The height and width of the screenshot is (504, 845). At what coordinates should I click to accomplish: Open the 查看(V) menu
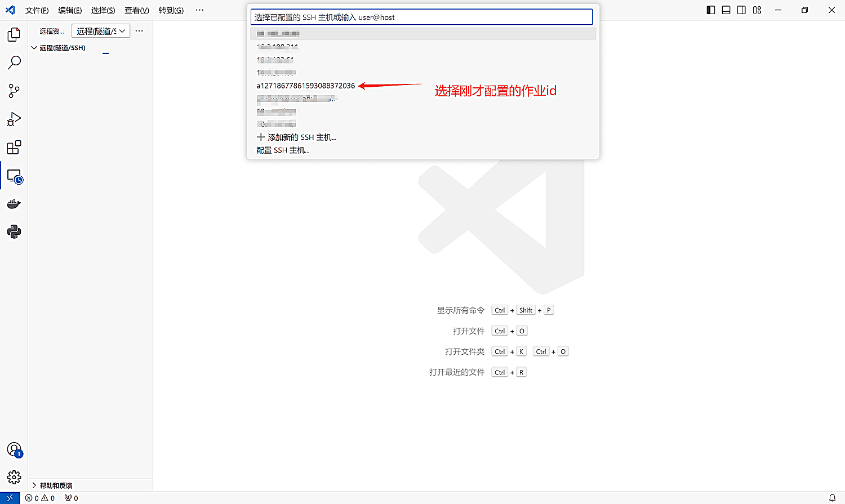[137, 10]
